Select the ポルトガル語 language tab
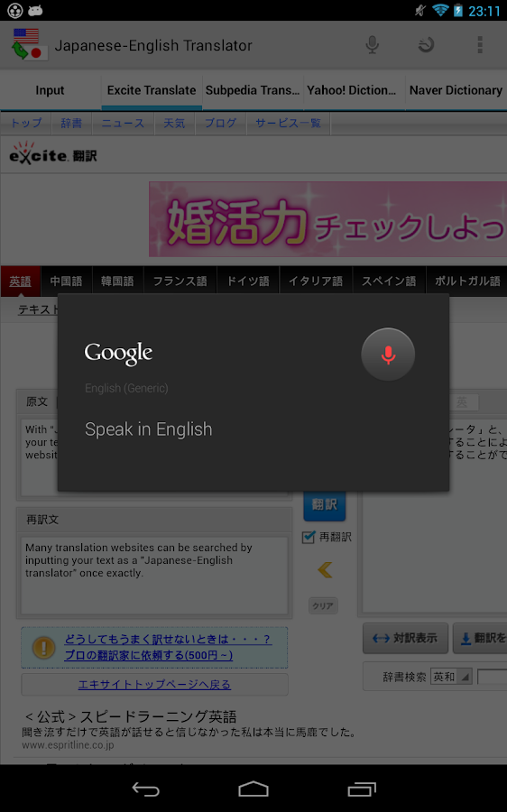Screen dimensions: 507x812 (467, 281)
